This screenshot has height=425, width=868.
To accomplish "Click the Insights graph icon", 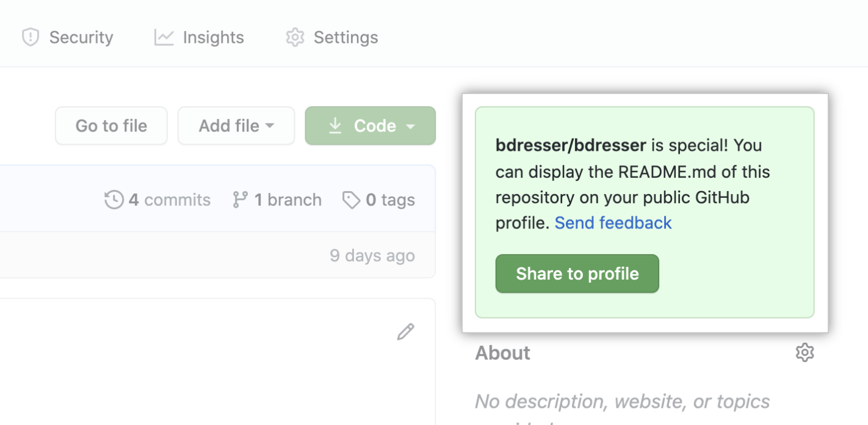I will click(x=164, y=37).
